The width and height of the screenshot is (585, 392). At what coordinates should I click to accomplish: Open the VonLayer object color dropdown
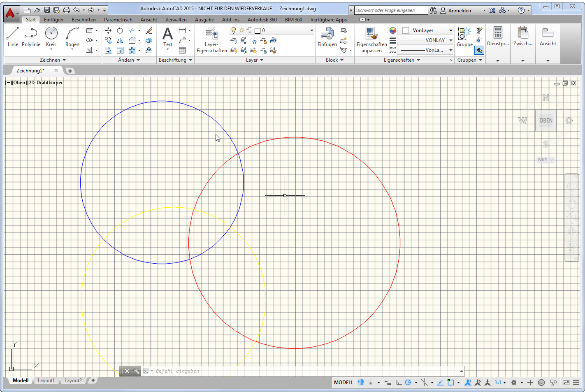[x=427, y=30]
